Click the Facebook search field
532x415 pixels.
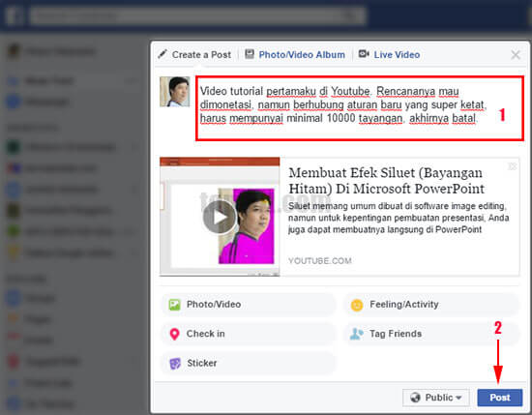point(197,15)
